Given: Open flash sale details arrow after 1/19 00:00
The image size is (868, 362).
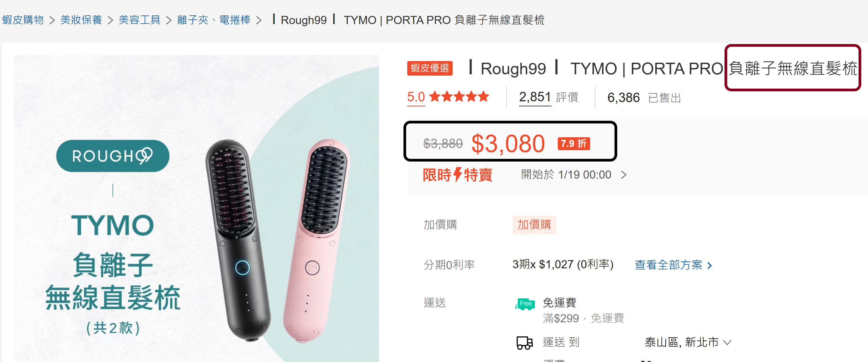Looking at the screenshot, I should [x=623, y=175].
